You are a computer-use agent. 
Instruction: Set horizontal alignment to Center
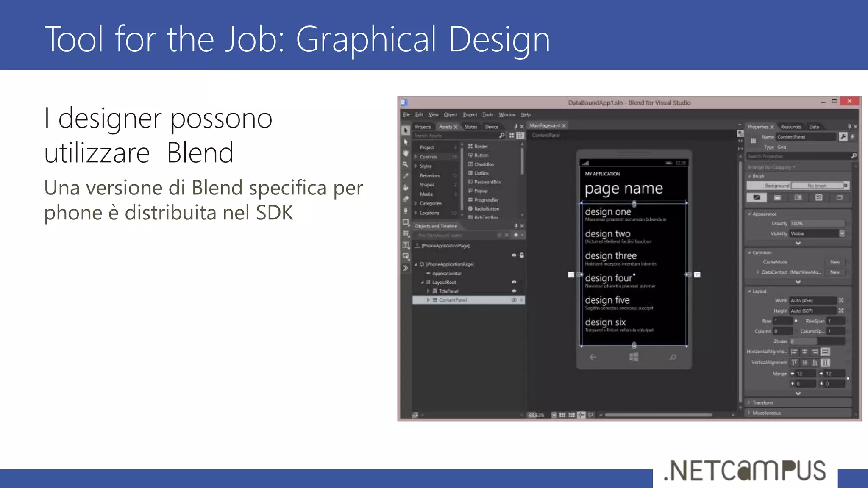pyautogui.click(x=804, y=352)
